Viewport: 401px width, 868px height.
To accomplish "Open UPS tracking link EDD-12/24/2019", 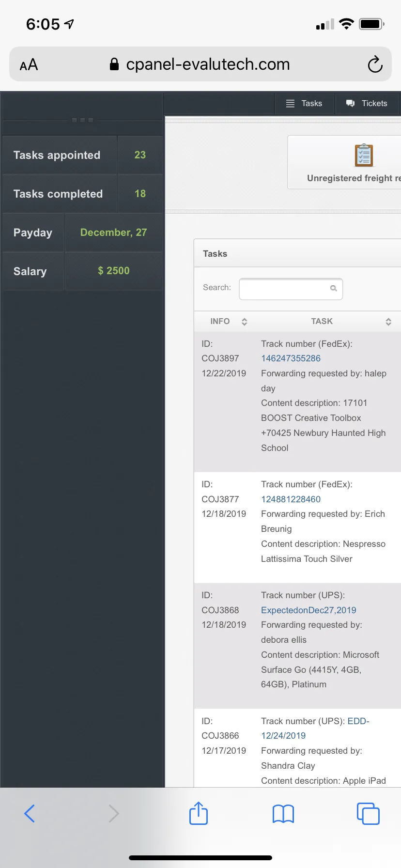I will point(315,728).
